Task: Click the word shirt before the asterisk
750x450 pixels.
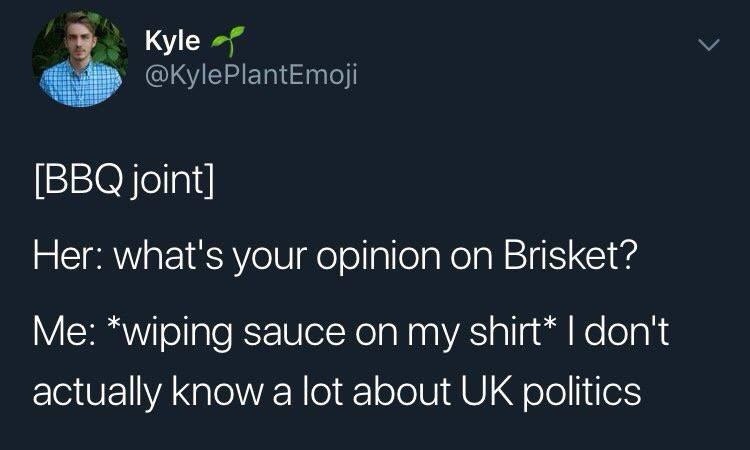Action: (x=505, y=331)
